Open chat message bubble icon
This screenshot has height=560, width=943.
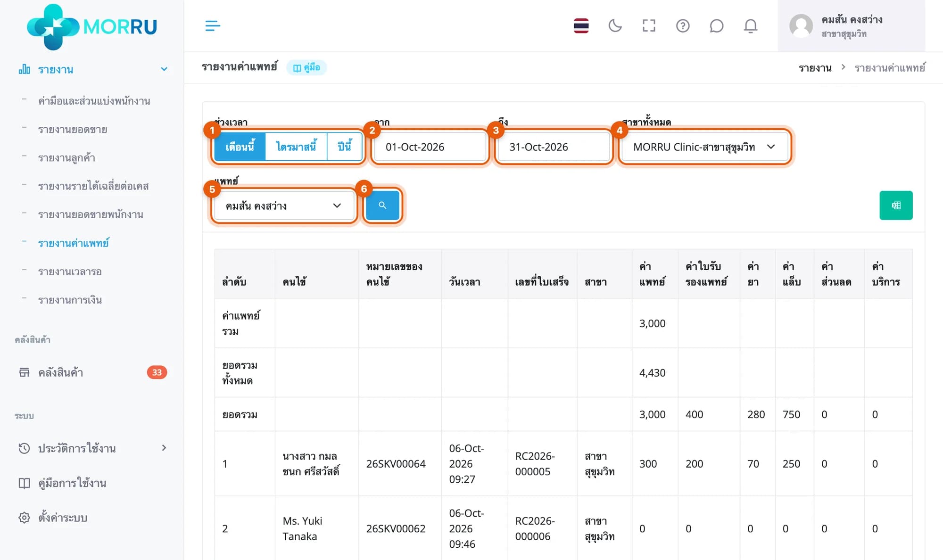[x=716, y=26]
